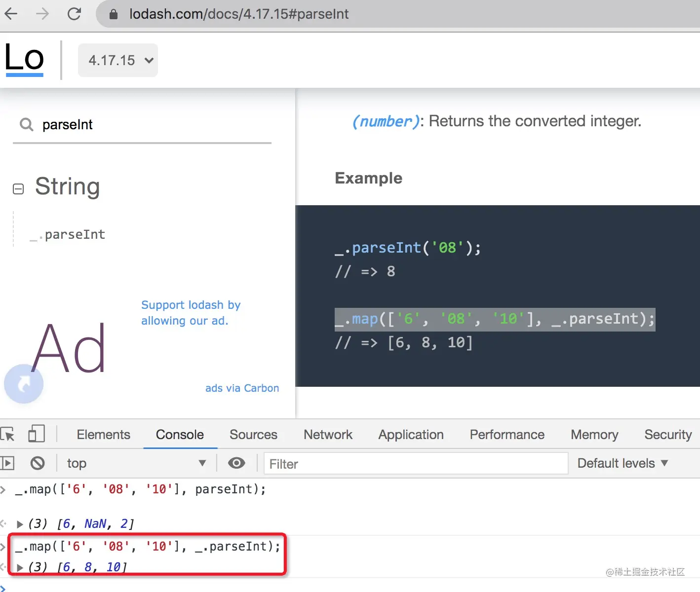Switch to the Memory tab
700x592 pixels.
click(595, 435)
